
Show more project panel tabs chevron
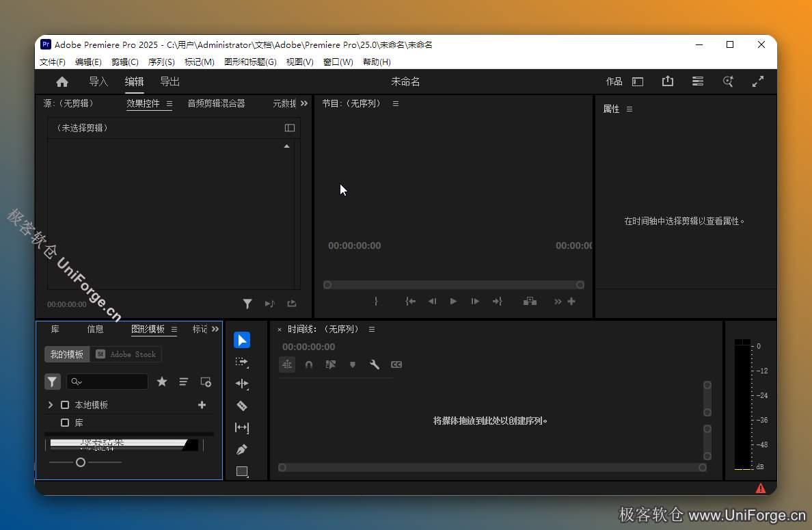[215, 329]
